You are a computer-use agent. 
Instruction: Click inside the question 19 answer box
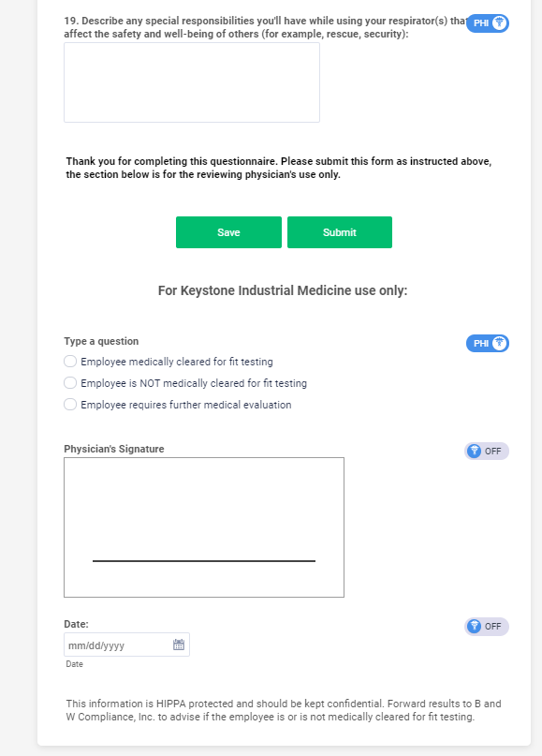coord(191,82)
